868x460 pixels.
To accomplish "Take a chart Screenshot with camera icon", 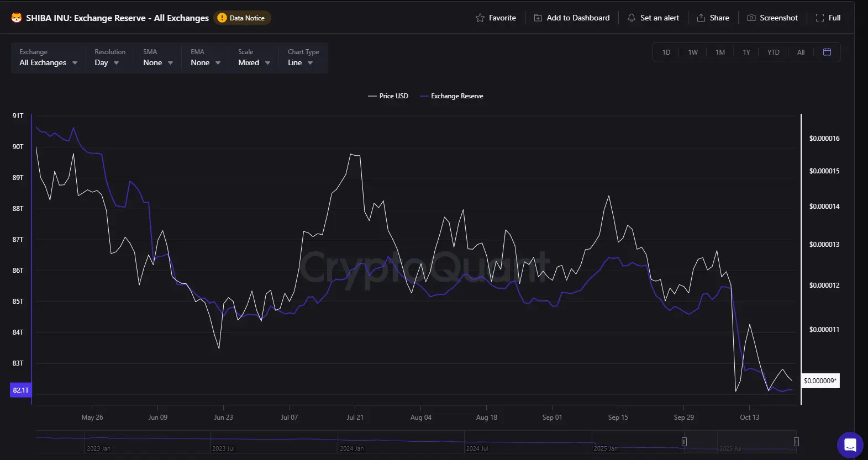I will click(x=751, y=18).
